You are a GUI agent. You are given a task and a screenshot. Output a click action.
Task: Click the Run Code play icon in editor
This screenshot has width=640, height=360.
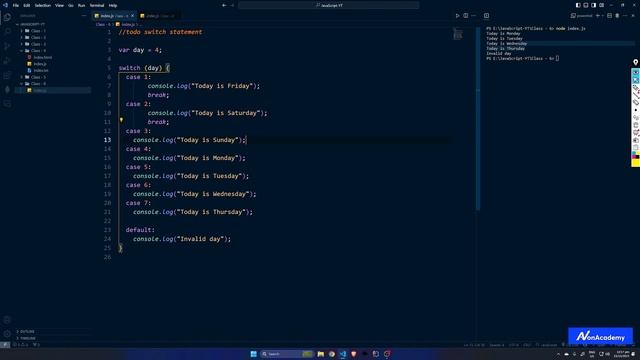pyautogui.click(x=457, y=16)
